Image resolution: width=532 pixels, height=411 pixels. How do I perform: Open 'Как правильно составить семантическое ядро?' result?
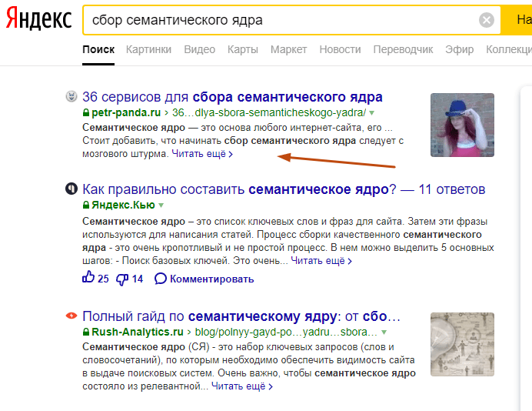click(284, 189)
